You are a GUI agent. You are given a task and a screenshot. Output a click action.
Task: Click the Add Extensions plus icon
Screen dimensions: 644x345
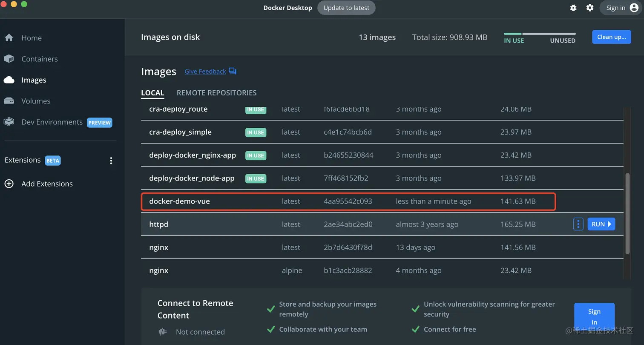tap(9, 184)
